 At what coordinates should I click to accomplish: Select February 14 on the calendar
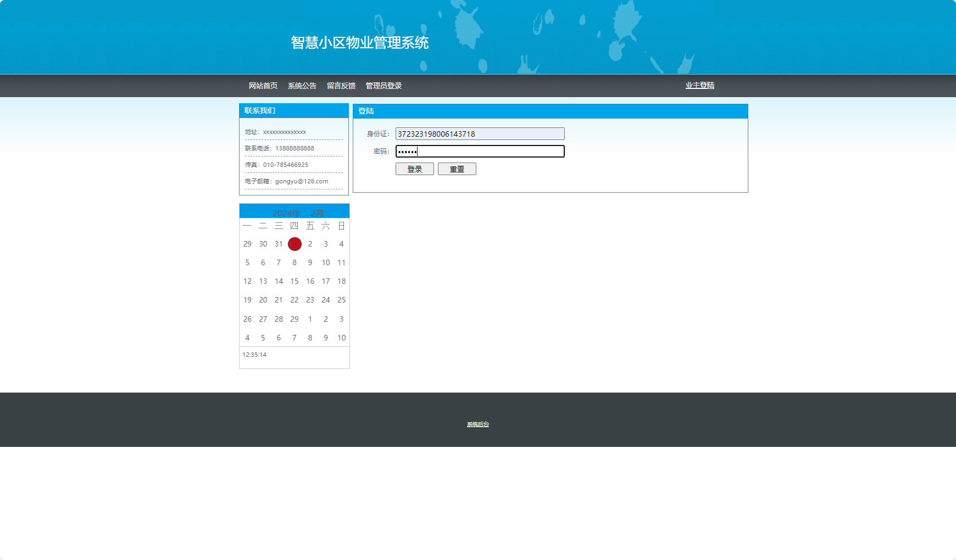[279, 281]
